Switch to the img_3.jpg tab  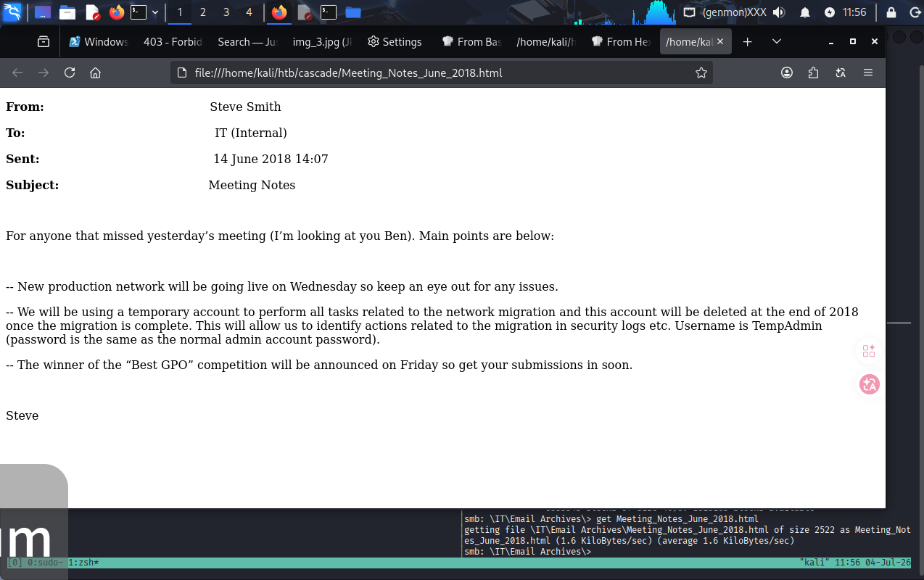coord(322,41)
